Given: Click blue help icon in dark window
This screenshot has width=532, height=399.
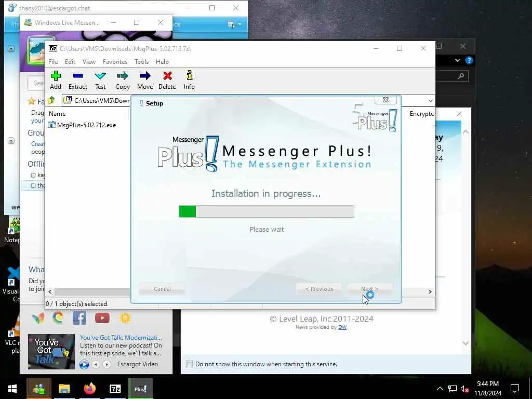Looking at the screenshot, I should click(469, 60).
